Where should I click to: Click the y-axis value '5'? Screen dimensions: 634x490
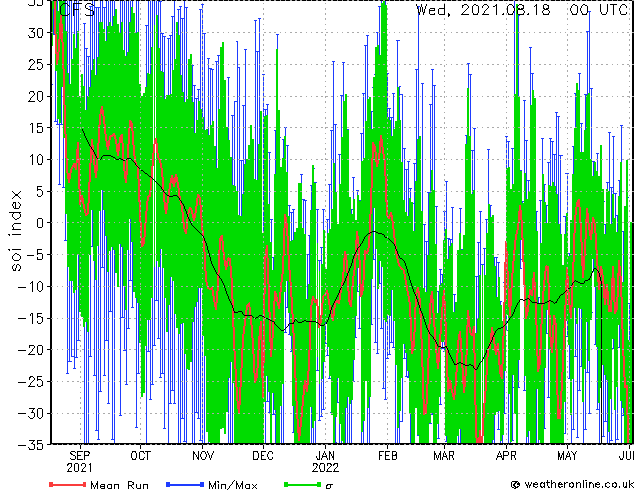pos(40,191)
